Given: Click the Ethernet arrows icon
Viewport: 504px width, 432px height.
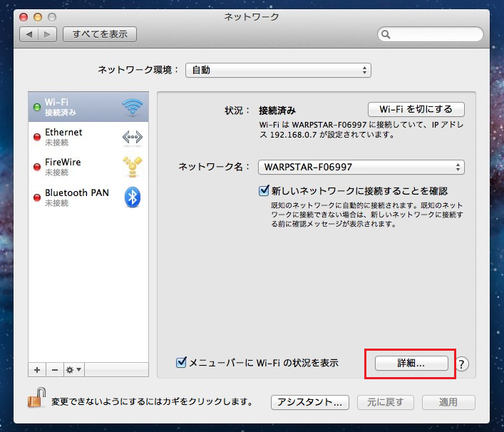Looking at the screenshot, I should [132, 137].
